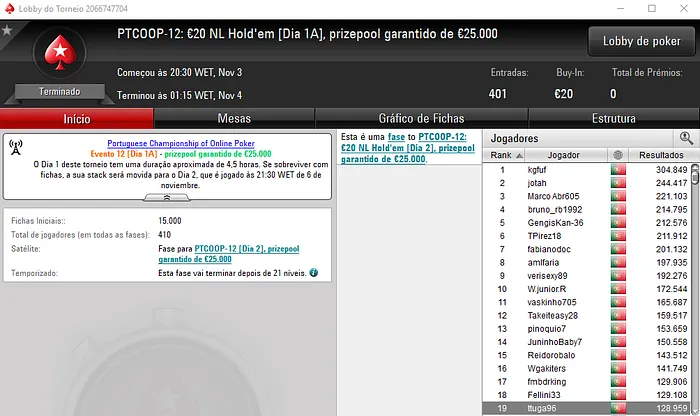700x416 pixels.
Task: Select player fabianodoc row
Action: click(x=587, y=249)
